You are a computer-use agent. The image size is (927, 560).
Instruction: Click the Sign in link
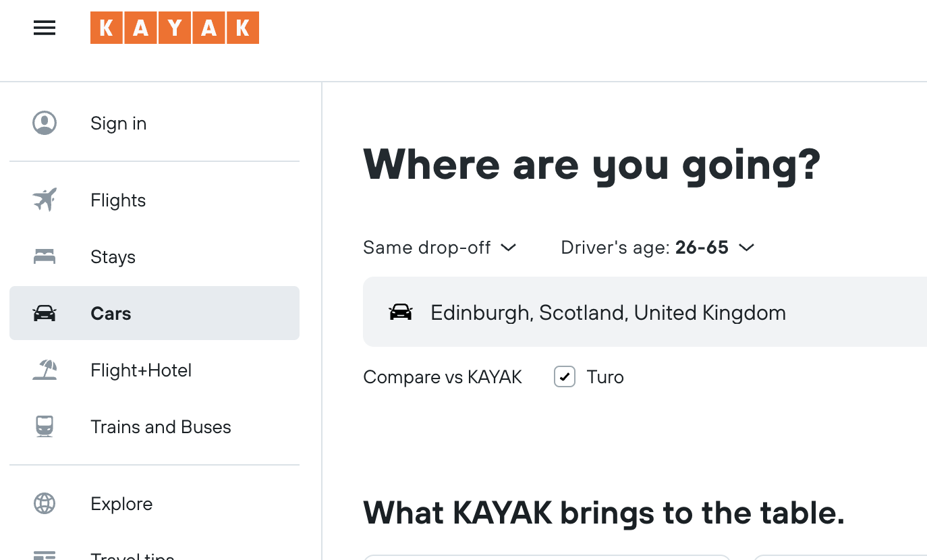(x=154, y=123)
